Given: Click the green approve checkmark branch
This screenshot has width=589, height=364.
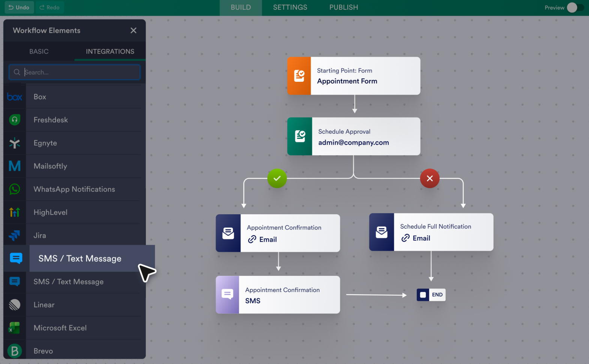Looking at the screenshot, I should (x=277, y=179).
